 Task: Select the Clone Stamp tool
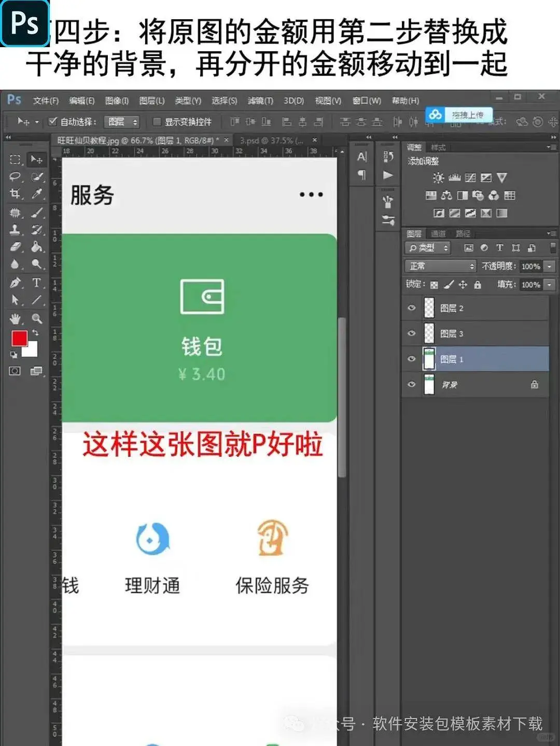tap(15, 230)
